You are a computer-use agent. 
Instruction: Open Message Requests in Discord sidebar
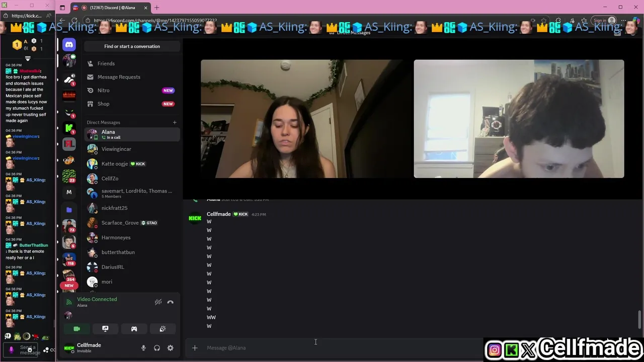pyautogui.click(x=132, y=77)
